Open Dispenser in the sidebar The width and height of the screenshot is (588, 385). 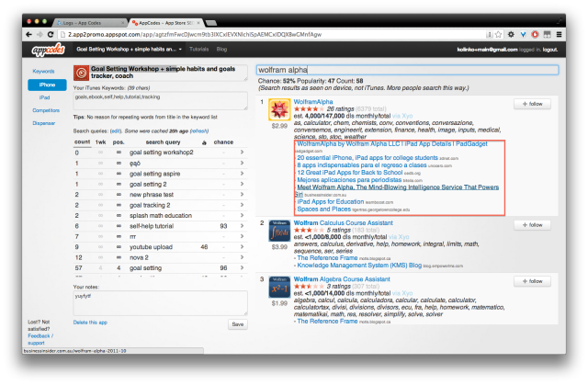(44, 123)
